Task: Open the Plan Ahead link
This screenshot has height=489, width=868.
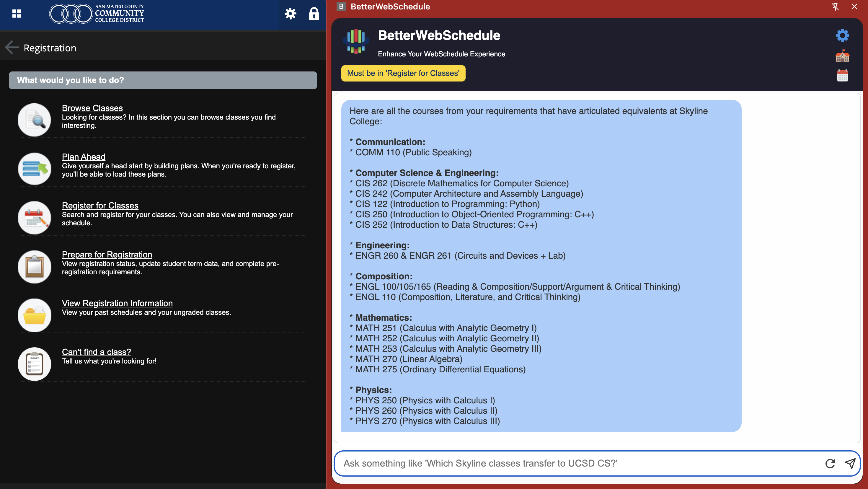Action: [83, 157]
